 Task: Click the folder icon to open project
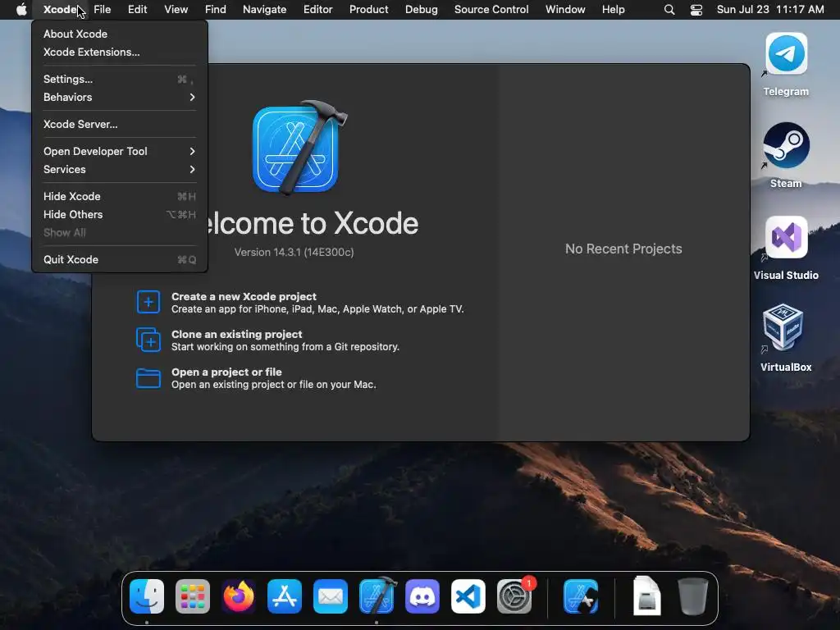(148, 377)
